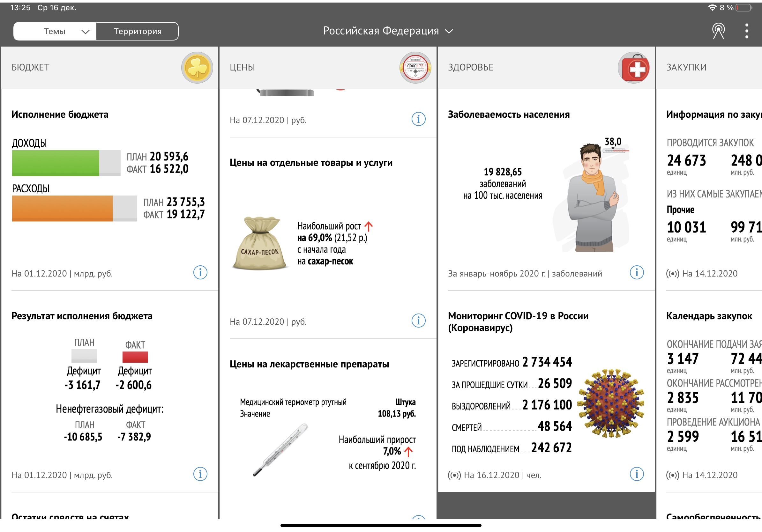Viewport: 762px width, 532px height.
Task: Show info for Заболеваемость населения card
Action: [x=636, y=273]
